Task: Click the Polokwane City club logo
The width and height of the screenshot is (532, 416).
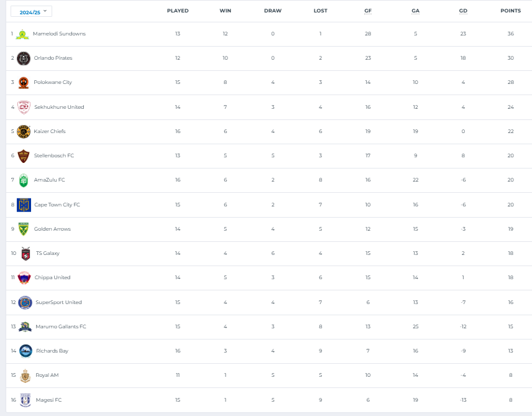Action: [24, 83]
